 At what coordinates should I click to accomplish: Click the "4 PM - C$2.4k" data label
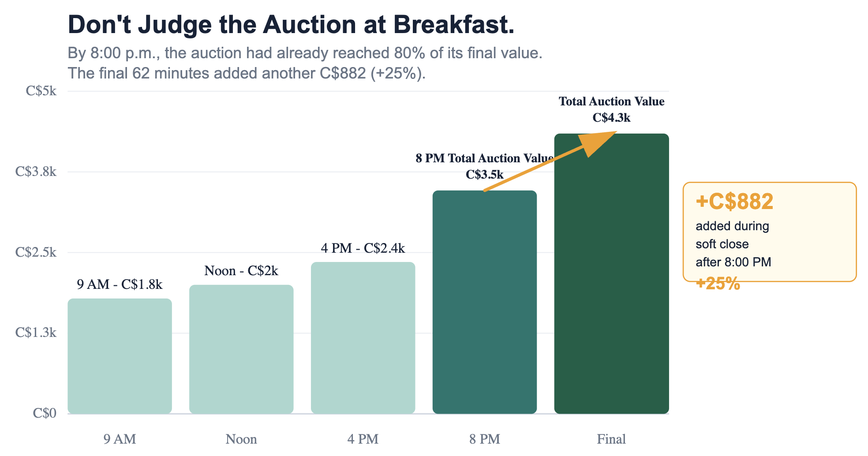(x=363, y=248)
